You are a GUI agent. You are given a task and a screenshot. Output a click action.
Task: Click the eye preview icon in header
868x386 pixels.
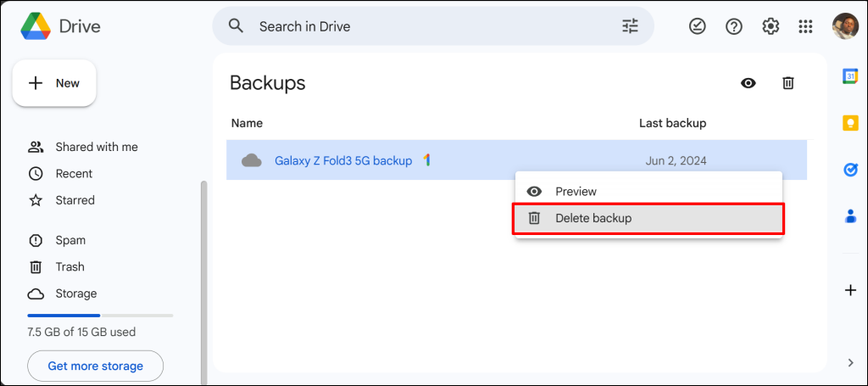tap(748, 82)
